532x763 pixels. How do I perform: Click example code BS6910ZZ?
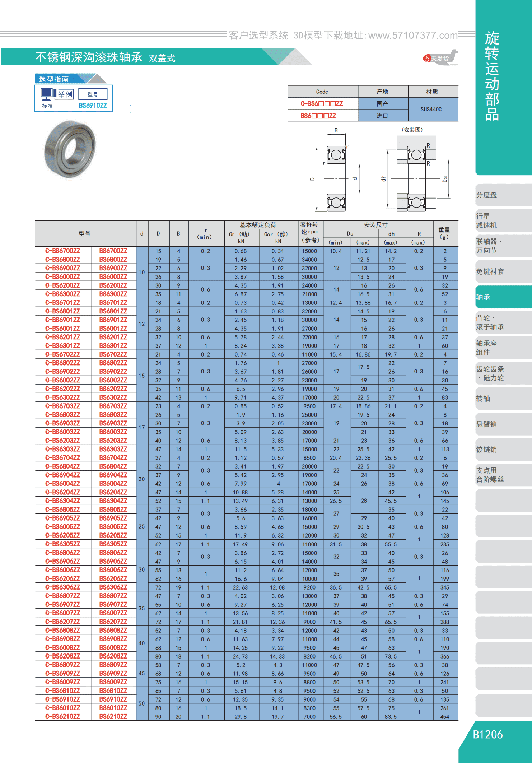[93, 106]
